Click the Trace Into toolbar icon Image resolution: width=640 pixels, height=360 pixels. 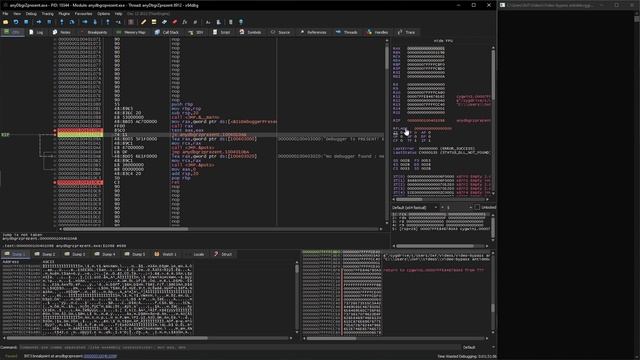click(x=85, y=22)
